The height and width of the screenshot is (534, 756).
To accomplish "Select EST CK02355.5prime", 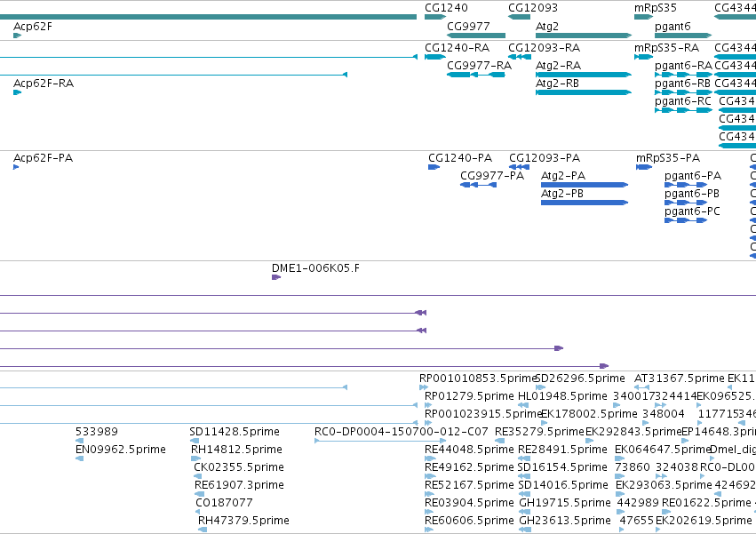I will tap(239, 467).
